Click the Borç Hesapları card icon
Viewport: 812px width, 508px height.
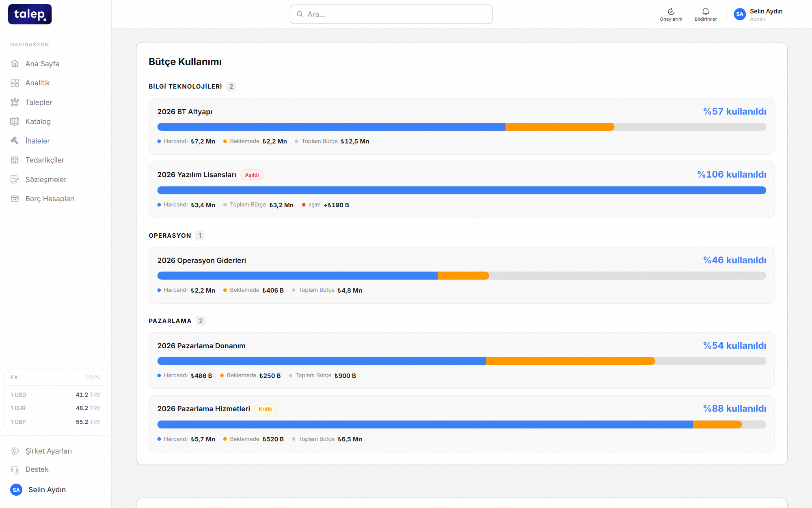(15, 199)
